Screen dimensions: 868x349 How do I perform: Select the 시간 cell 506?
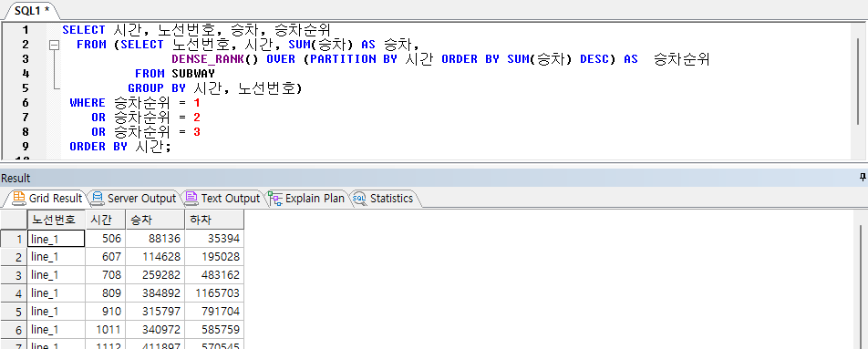click(x=105, y=239)
